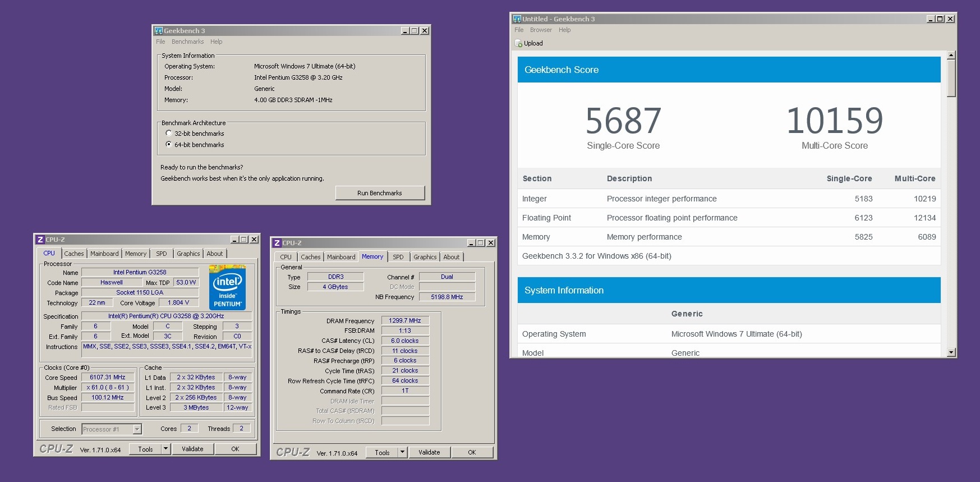This screenshot has width=980, height=482.
Task: Switch to Graphics tab in right CPU-Z window
Action: click(x=425, y=257)
